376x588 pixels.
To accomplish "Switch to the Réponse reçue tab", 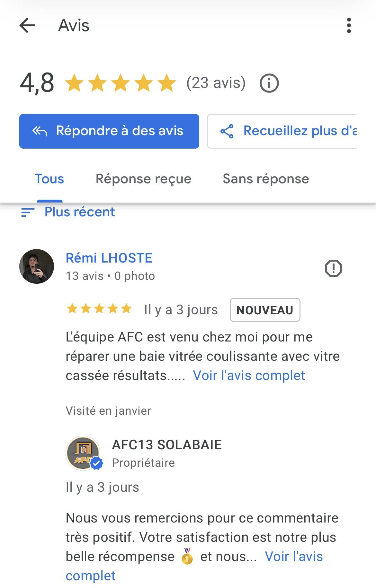I will point(143,179).
